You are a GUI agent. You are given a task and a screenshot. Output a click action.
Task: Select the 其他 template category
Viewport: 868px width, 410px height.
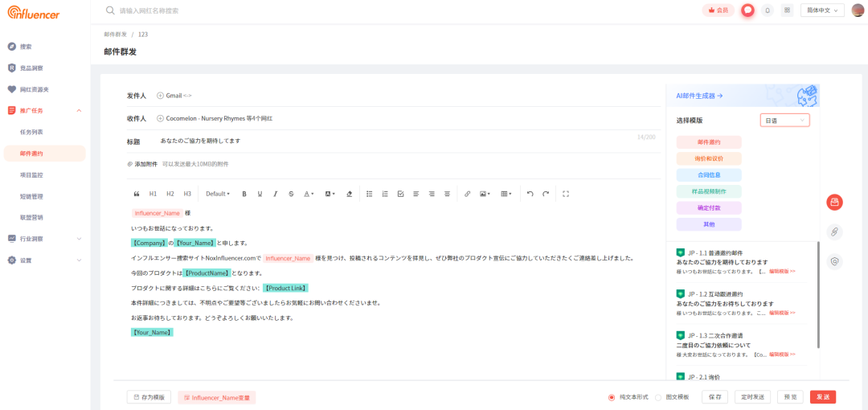tap(709, 224)
